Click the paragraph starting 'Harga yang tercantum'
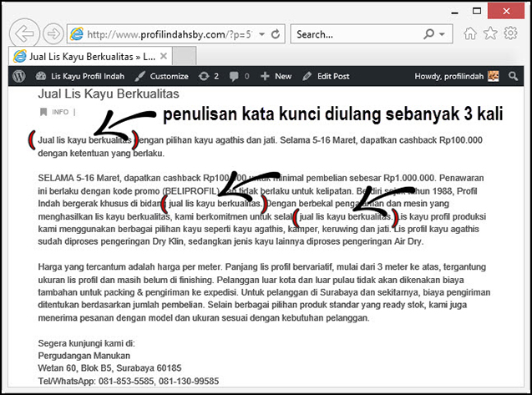Viewport: 532px width, 395px height. (x=264, y=292)
